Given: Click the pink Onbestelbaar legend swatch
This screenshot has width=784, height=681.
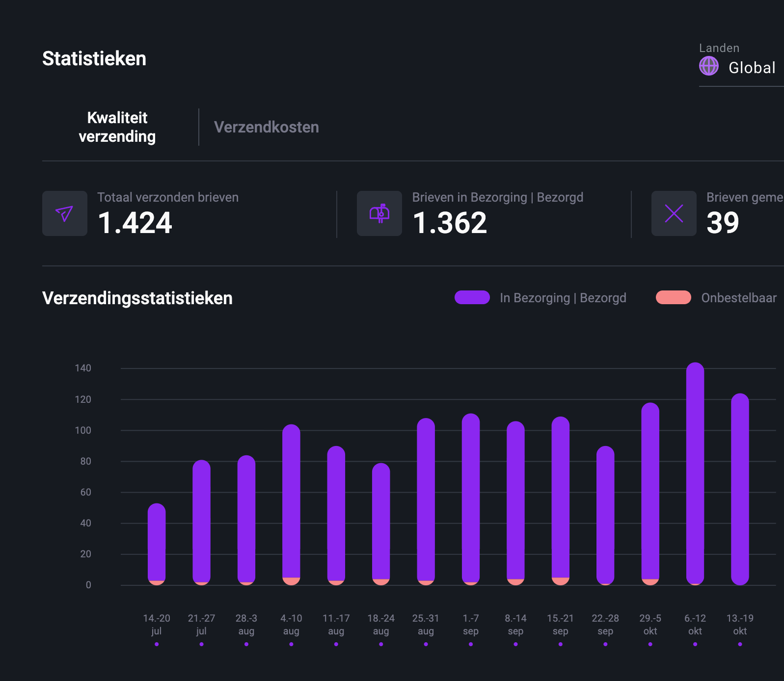Looking at the screenshot, I should 673,297.
